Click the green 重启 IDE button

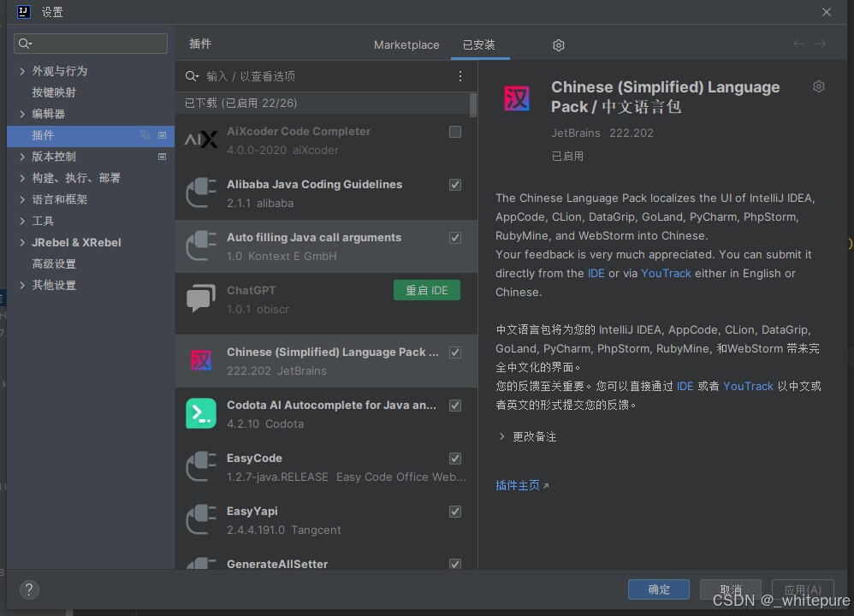click(x=427, y=290)
